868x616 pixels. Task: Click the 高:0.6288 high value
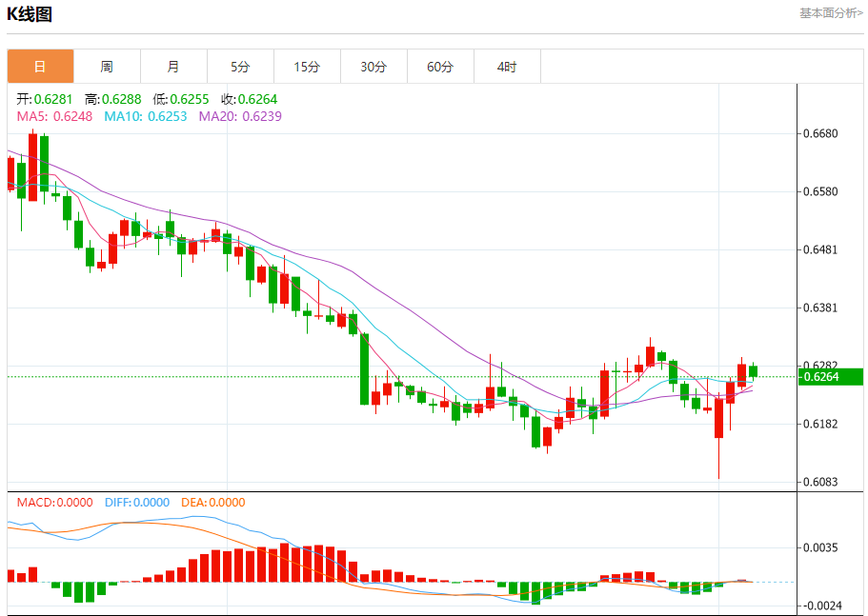[113, 99]
